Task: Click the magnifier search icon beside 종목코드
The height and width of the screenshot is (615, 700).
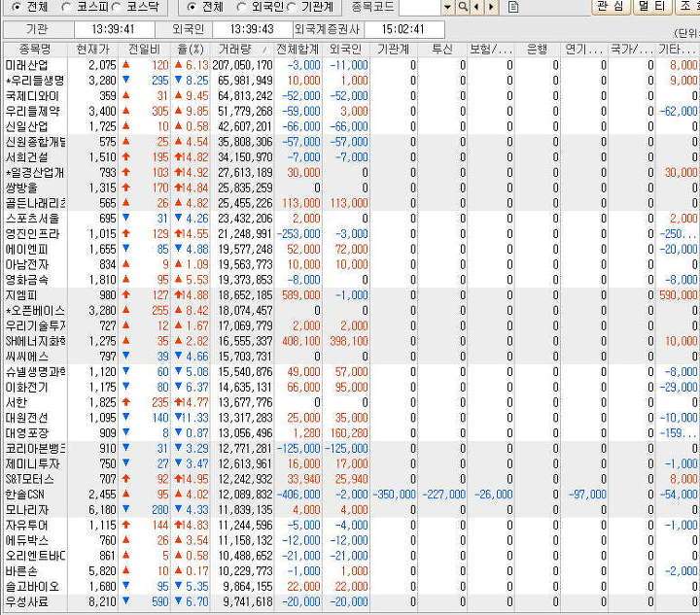Action: tap(464, 7)
